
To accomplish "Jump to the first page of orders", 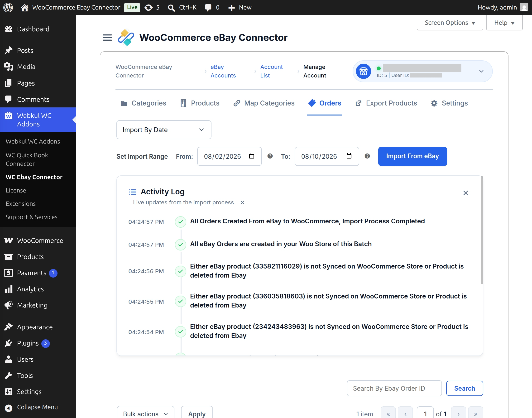I will coord(388,413).
